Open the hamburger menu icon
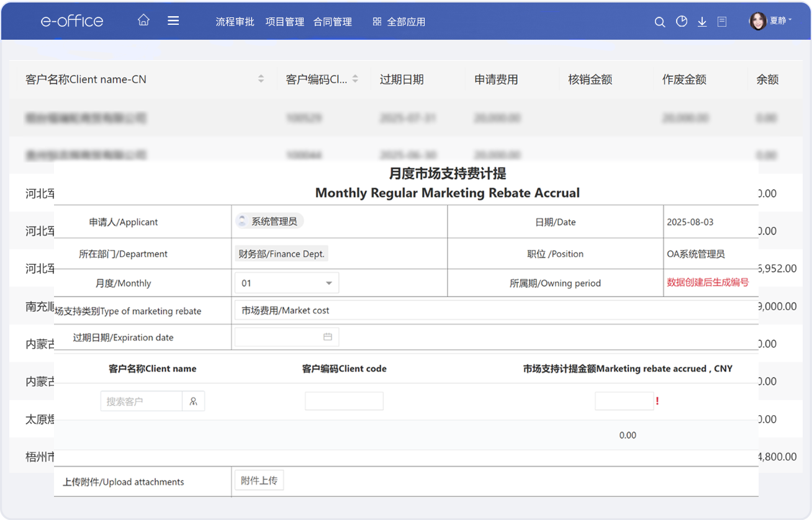Screen dimensions: 812x520 coord(173,20)
